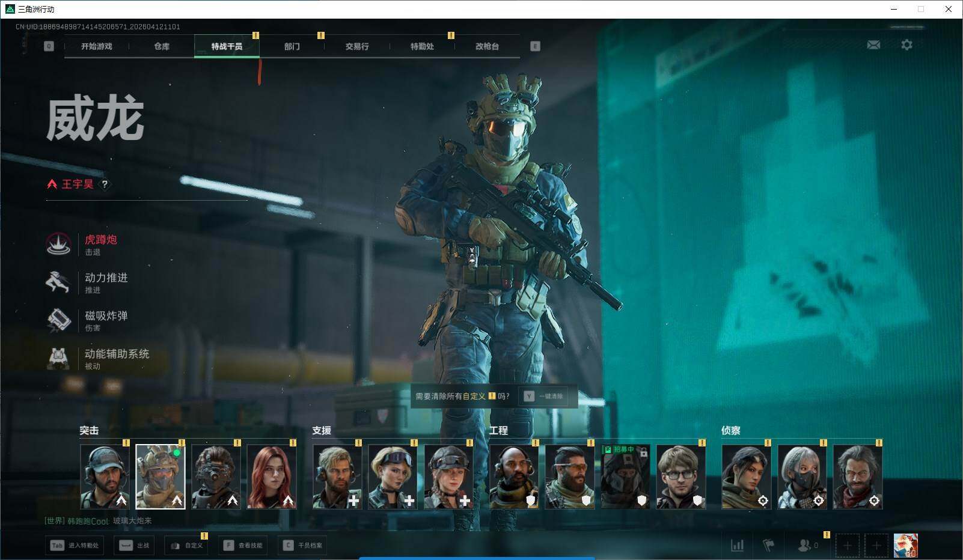This screenshot has width=963, height=560.
Task: Select the 威龙 helmeted operator portrait
Action: [160, 477]
